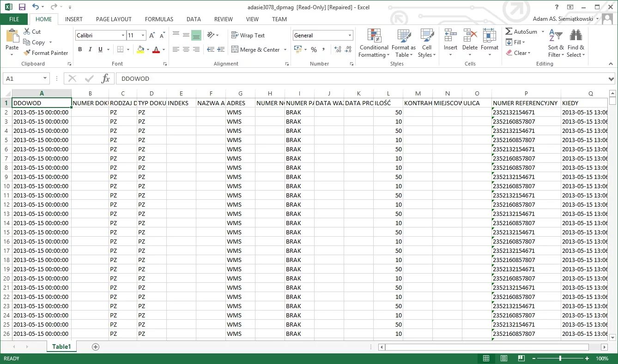Screen dimensions: 618x364
Task: Toggle Wrap Text for the cell
Action: click(x=248, y=36)
